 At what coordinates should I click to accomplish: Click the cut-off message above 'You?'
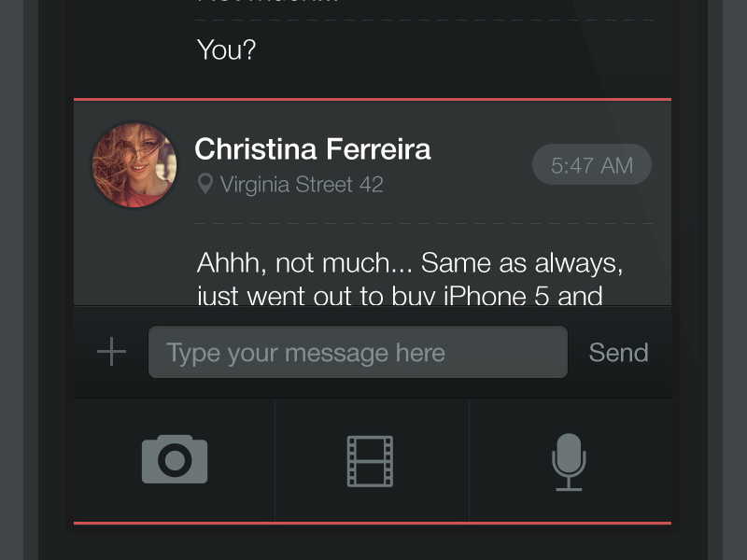(x=268, y=3)
